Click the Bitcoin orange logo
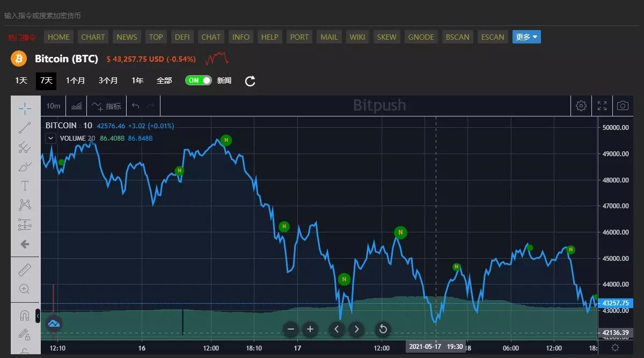This screenshot has height=358, width=644. point(19,59)
